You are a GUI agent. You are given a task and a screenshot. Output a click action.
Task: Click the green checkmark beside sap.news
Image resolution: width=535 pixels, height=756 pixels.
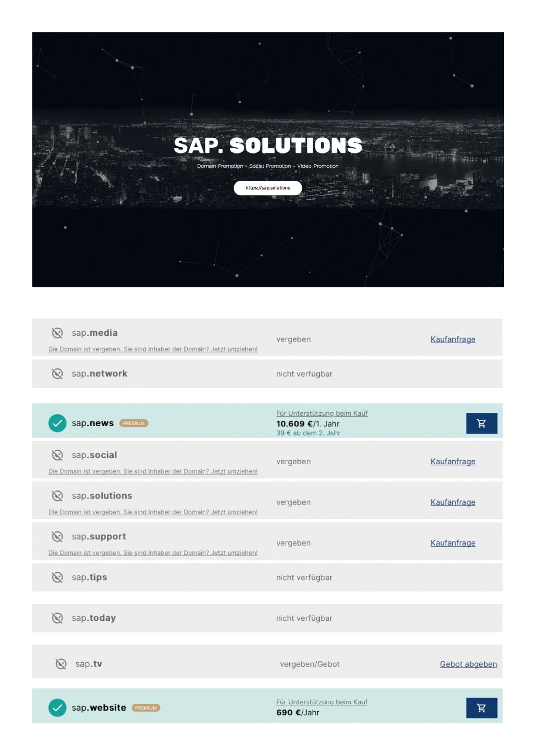pos(57,423)
